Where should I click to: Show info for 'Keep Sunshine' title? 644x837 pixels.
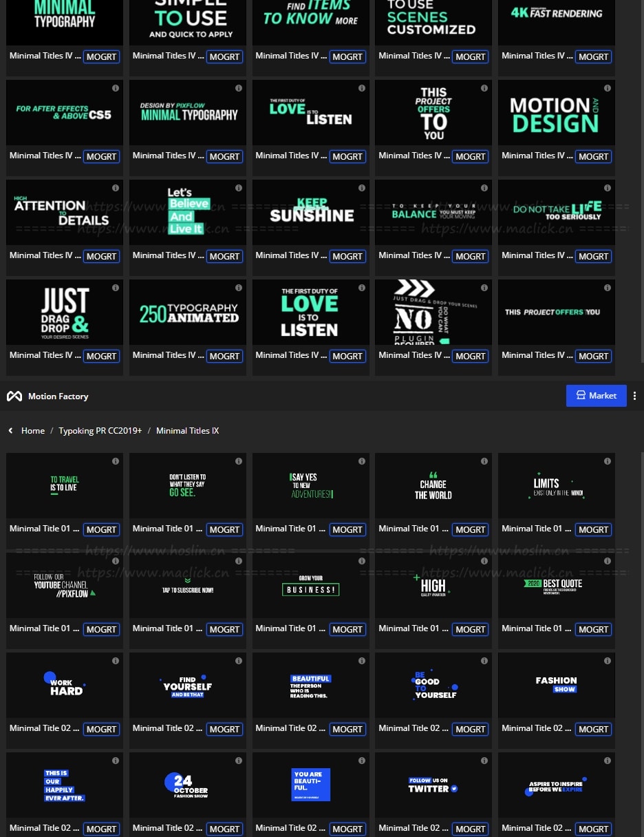click(361, 188)
